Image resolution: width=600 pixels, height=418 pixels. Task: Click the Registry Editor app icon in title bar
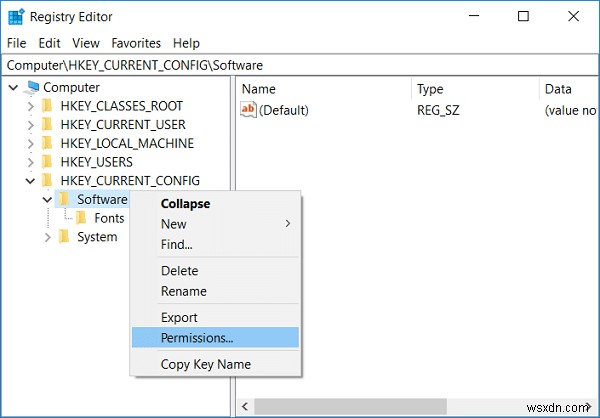[17, 17]
